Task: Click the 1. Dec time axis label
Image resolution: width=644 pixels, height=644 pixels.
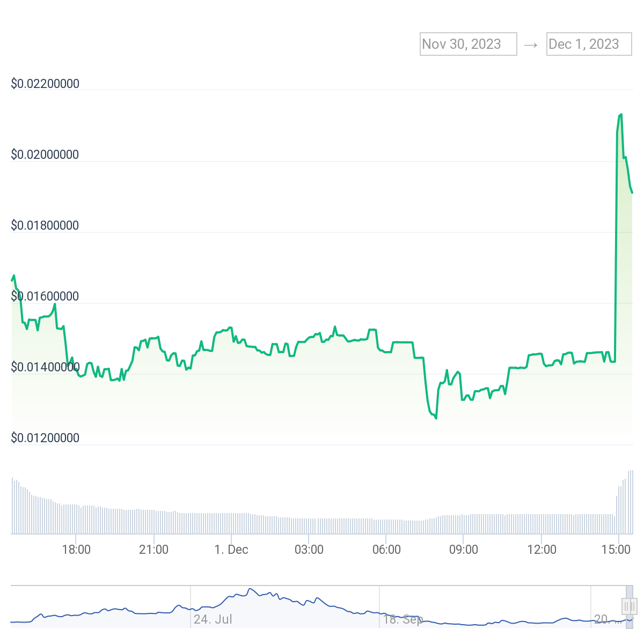Action: [231, 550]
